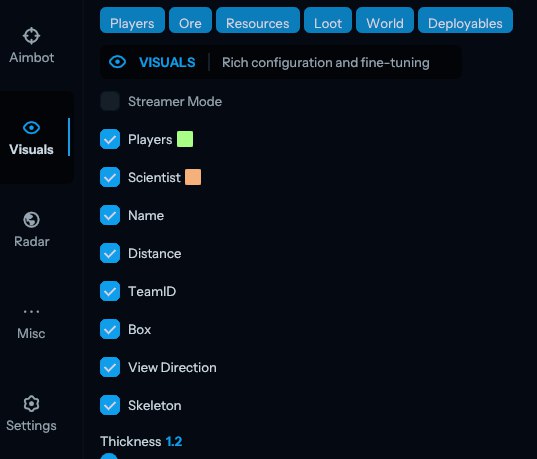Disable the Scientist checkbox
This screenshot has width=537, height=459.
point(110,177)
